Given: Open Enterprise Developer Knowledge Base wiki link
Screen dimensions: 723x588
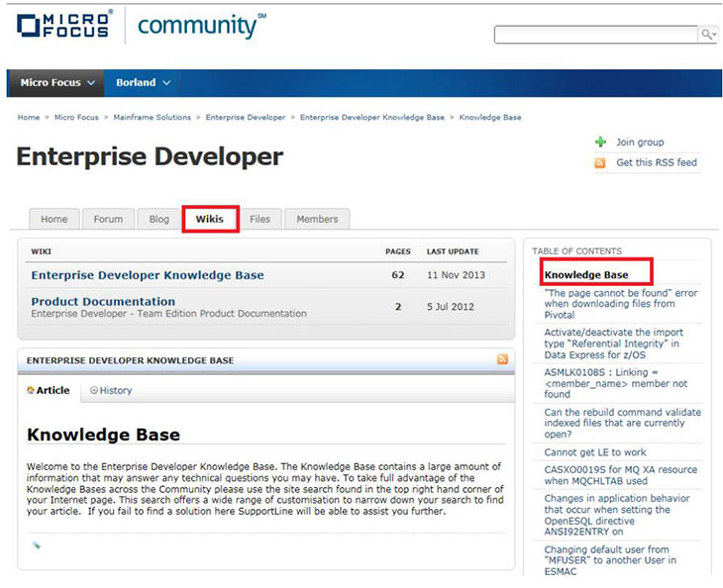Looking at the screenshot, I should click(148, 275).
